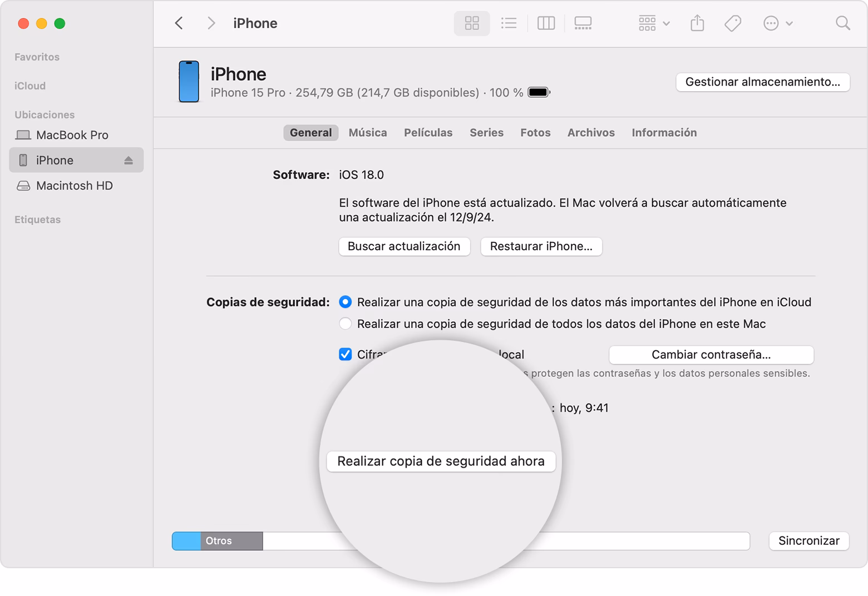Switch to the Películas tab
Screen dimensions: 868x596
428,132
